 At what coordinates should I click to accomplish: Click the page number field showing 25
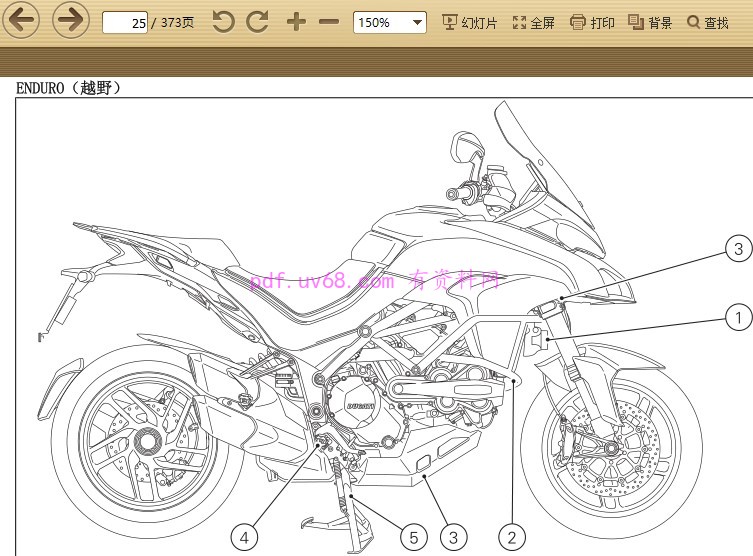126,22
